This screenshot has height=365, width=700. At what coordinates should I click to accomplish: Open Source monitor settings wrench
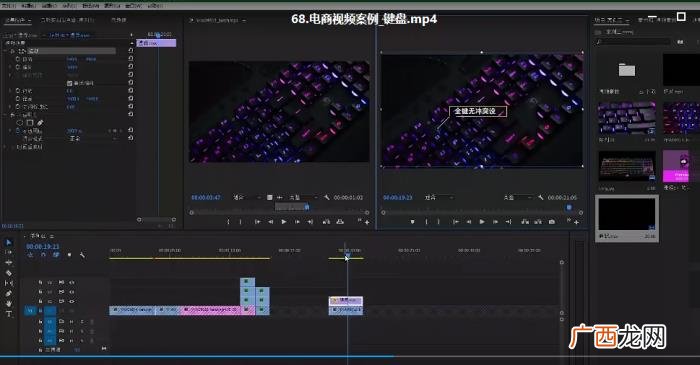pyautogui.click(x=327, y=197)
